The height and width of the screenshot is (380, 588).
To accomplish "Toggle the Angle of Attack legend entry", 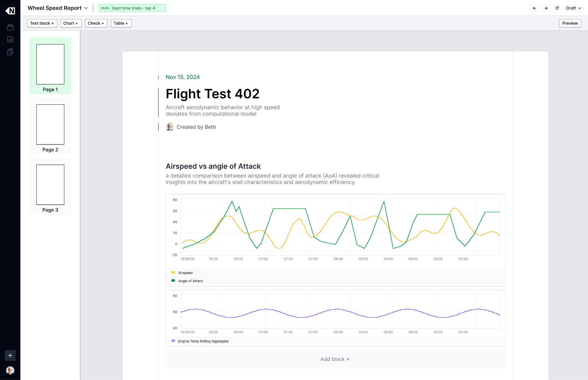I will (x=190, y=281).
